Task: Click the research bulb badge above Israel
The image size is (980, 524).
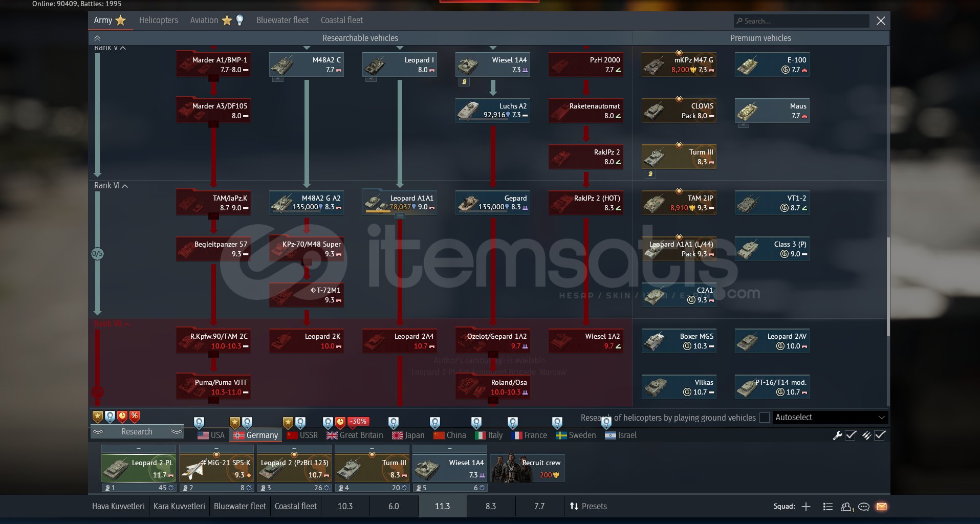Action: click(606, 423)
